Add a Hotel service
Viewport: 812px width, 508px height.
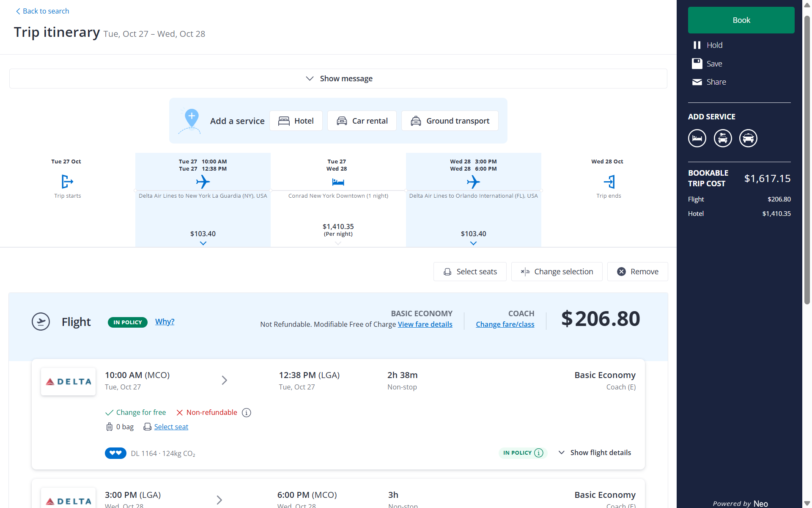pyautogui.click(x=296, y=121)
